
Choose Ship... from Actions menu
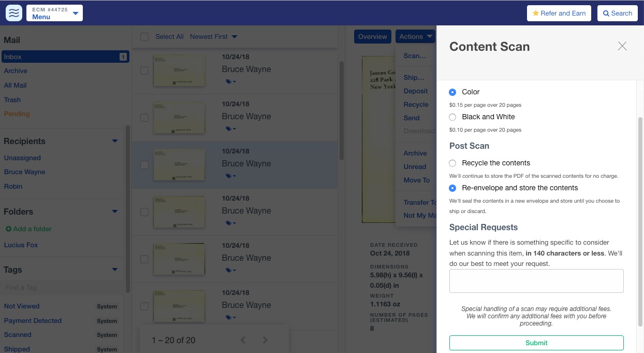click(414, 77)
